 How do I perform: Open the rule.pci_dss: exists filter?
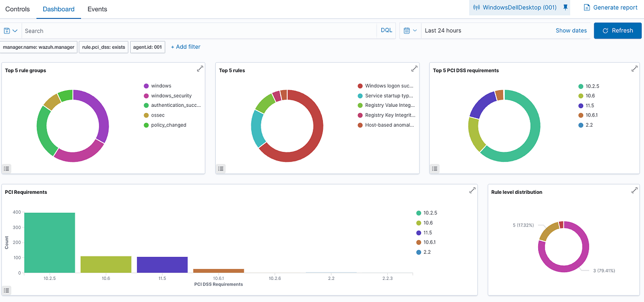pos(103,47)
